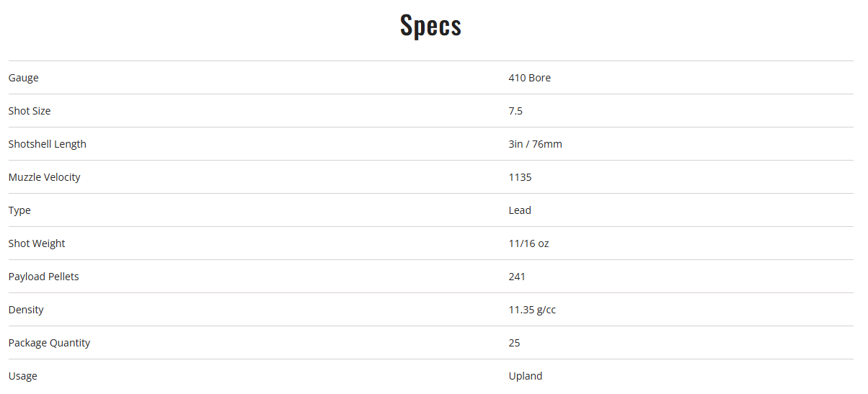Screen dimensions: 868x394
Task: Select the 11.35 g/cc value
Action: [532, 310]
